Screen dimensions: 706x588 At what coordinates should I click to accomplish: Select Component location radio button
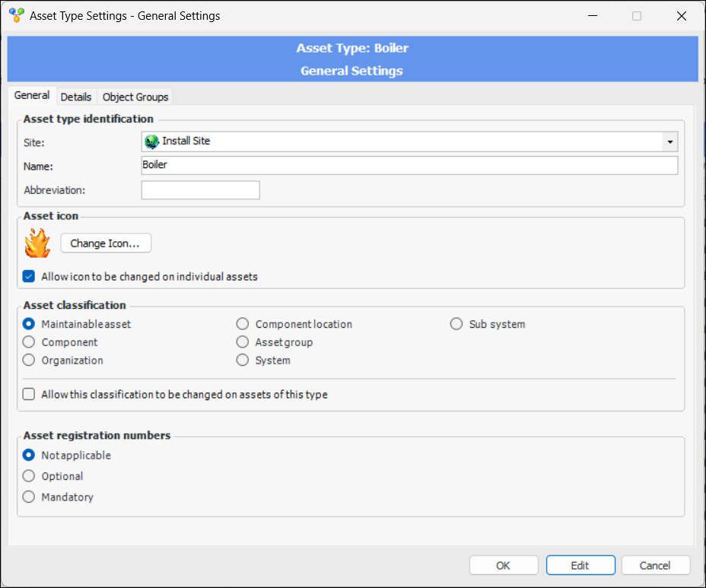tap(243, 324)
